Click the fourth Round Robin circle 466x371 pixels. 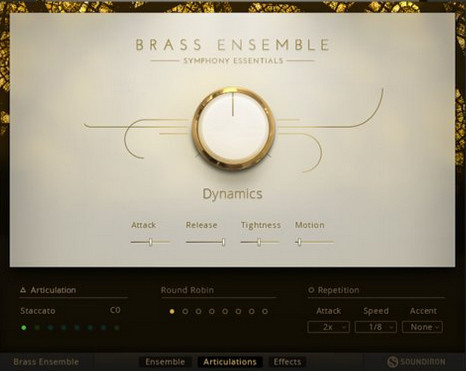pos(212,312)
